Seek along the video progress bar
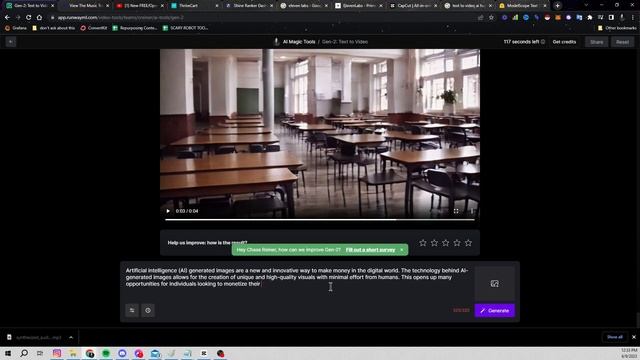 pyautogui.click(x=320, y=220)
